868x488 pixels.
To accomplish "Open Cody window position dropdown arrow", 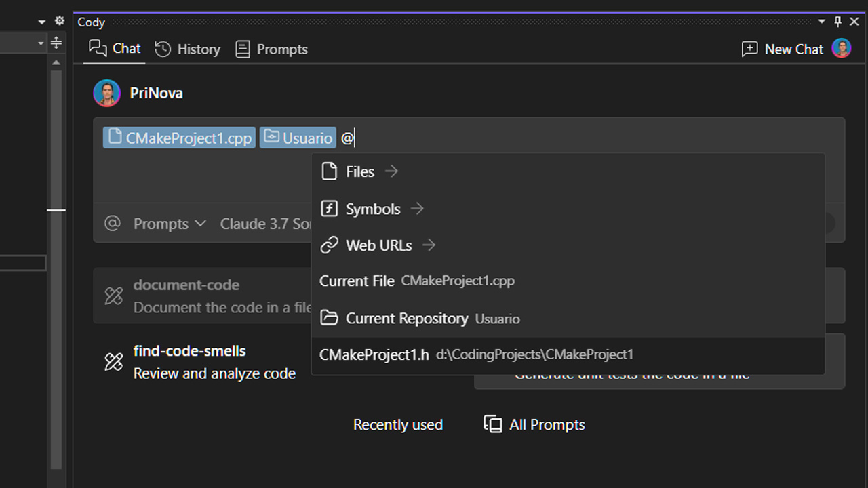I will point(821,22).
